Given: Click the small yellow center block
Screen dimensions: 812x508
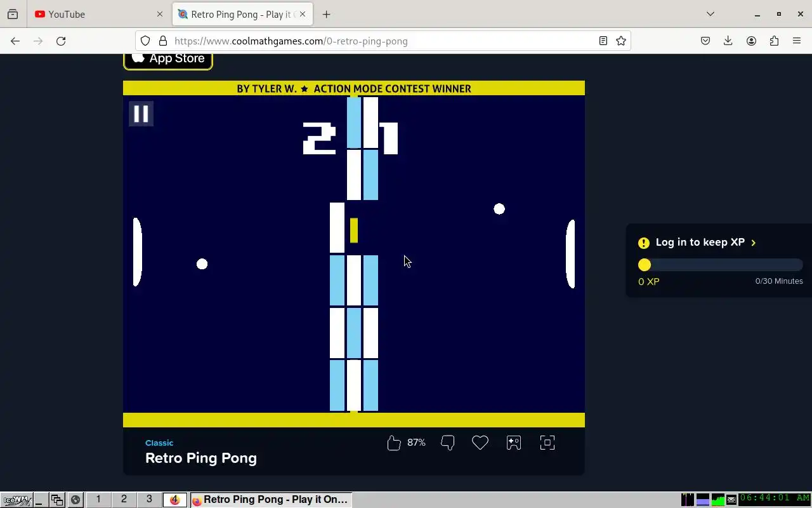Looking at the screenshot, I should [x=354, y=230].
